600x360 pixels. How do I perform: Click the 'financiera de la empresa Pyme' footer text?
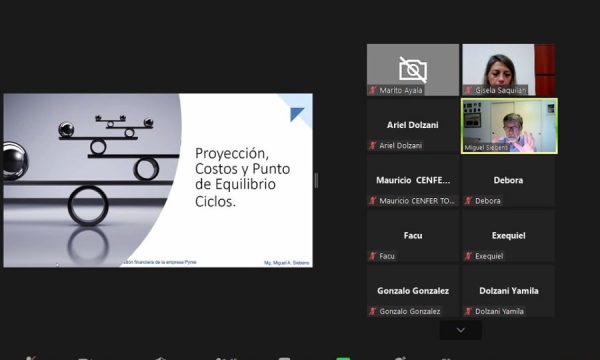(165, 262)
